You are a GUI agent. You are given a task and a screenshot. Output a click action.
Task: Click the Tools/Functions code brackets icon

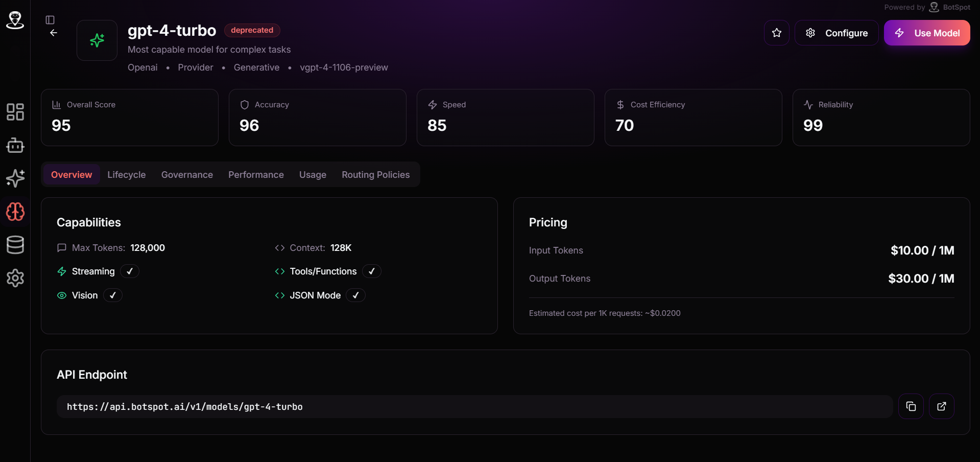(x=280, y=271)
